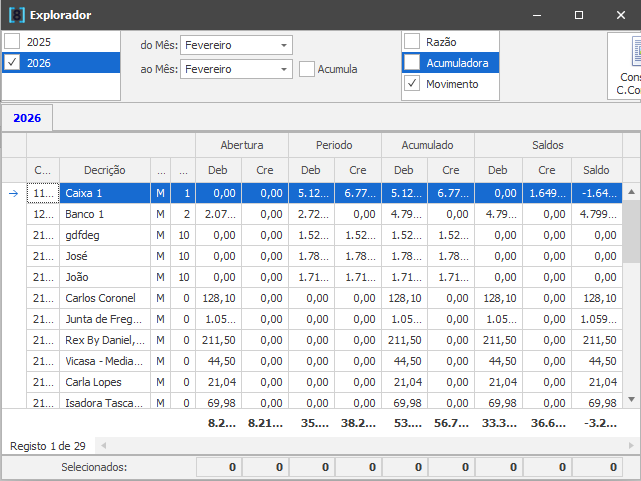Click the horizontal scroll left arrow
This screenshot has height=481, width=641.
coord(100,444)
